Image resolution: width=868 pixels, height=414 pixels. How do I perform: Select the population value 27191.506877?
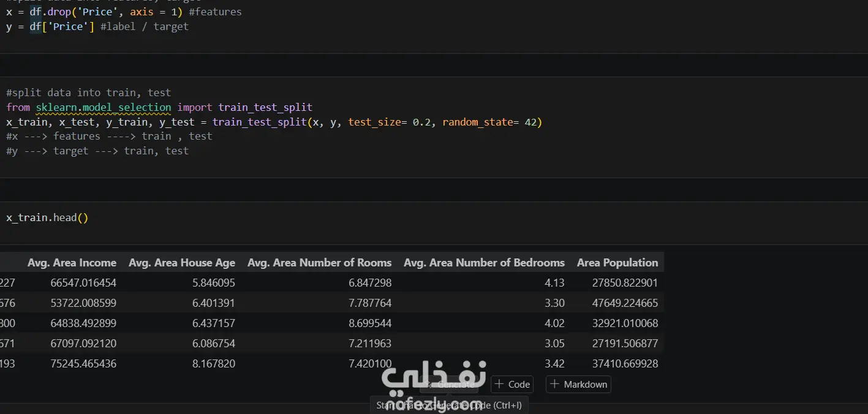point(625,344)
